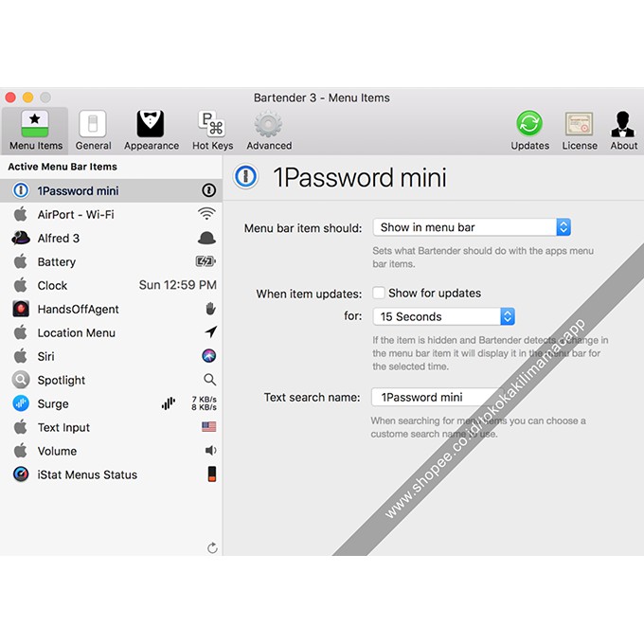Click the large 1Password icon in detail header
The image size is (644, 644).
[245, 176]
